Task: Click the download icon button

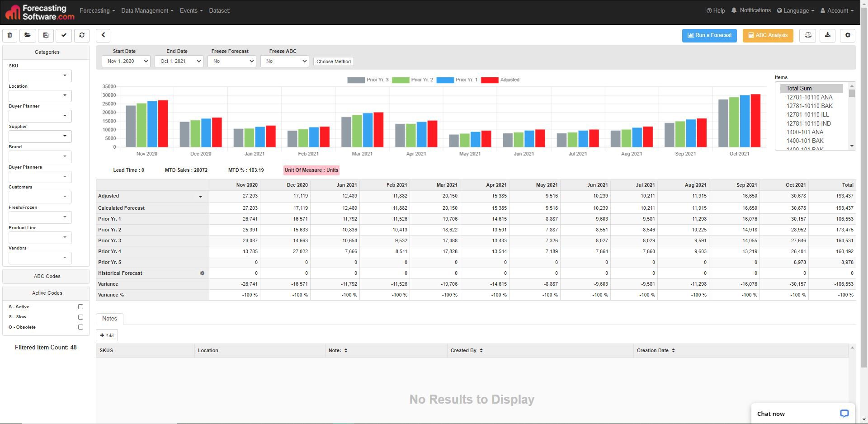Action: (828, 35)
